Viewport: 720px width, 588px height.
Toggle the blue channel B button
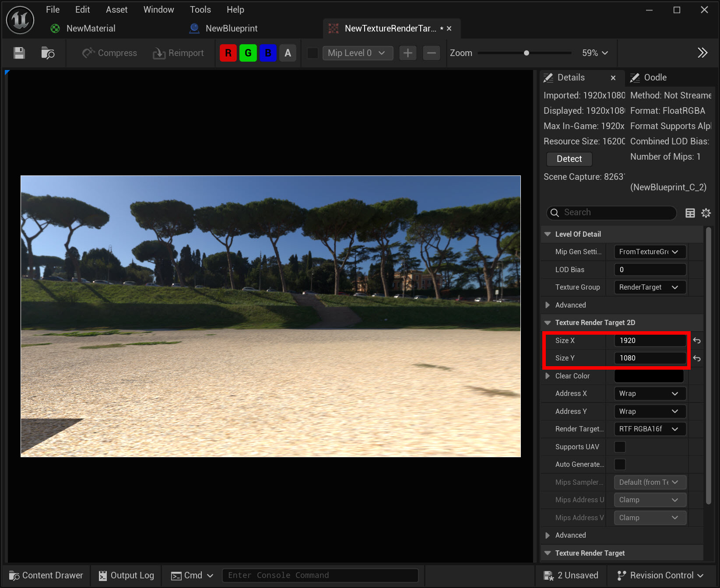pos(268,53)
